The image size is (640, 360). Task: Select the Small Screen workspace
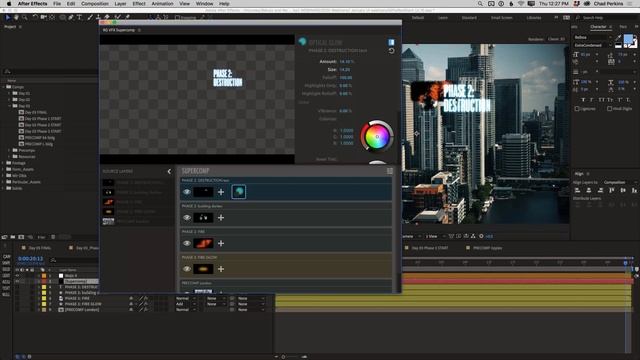pos(502,18)
